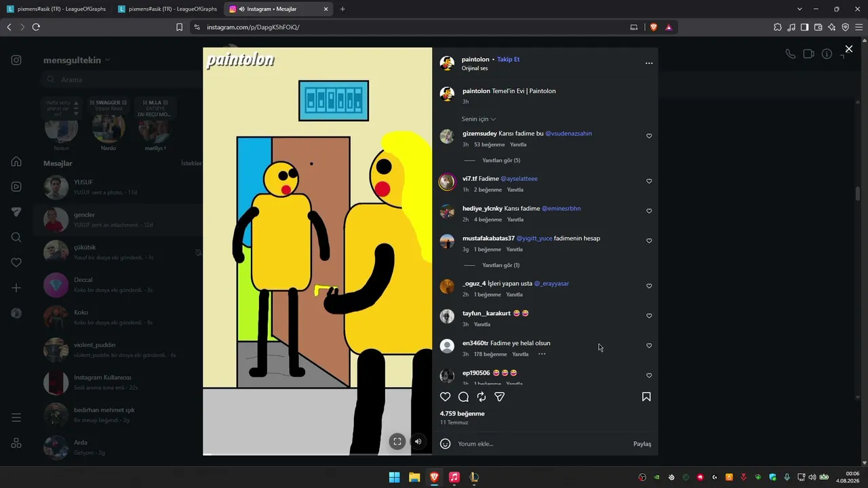868x488 pixels.
Task: Open the Brave VPN shield icon
Action: pos(845,27)
